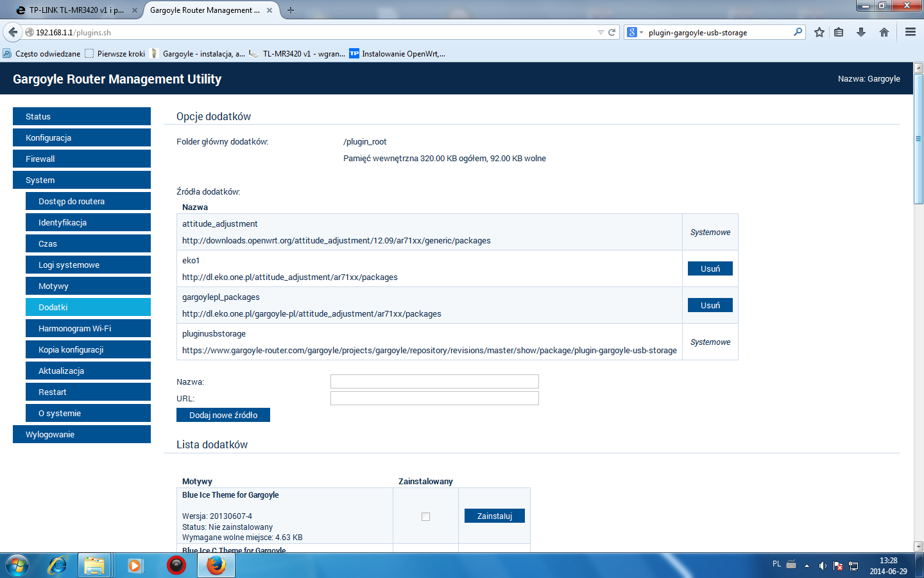Screen dimensions: 924x578
Task: Close the Gargoyle Router Management tab
Action: tap(269, 10)
